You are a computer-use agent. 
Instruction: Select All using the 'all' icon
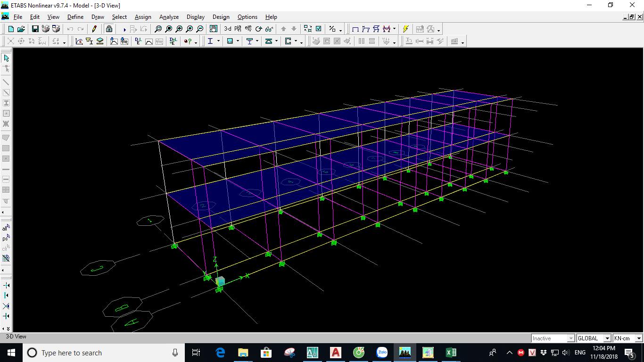click(x=6, y=228)
